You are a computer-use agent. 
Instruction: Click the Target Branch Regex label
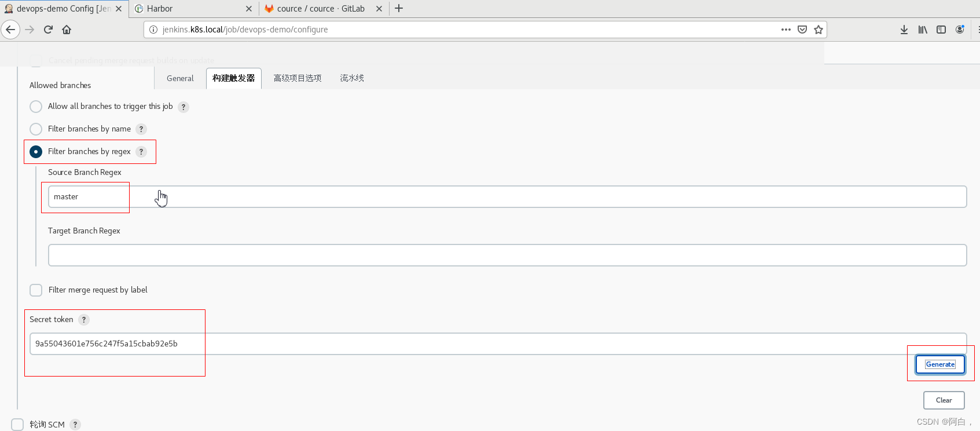point(84,231)
